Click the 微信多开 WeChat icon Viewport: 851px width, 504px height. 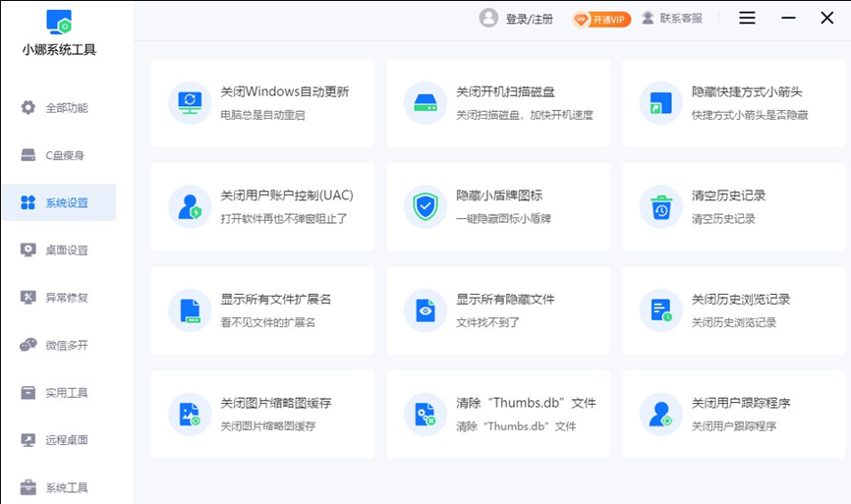pyautogui.click(x=28, y=345)
